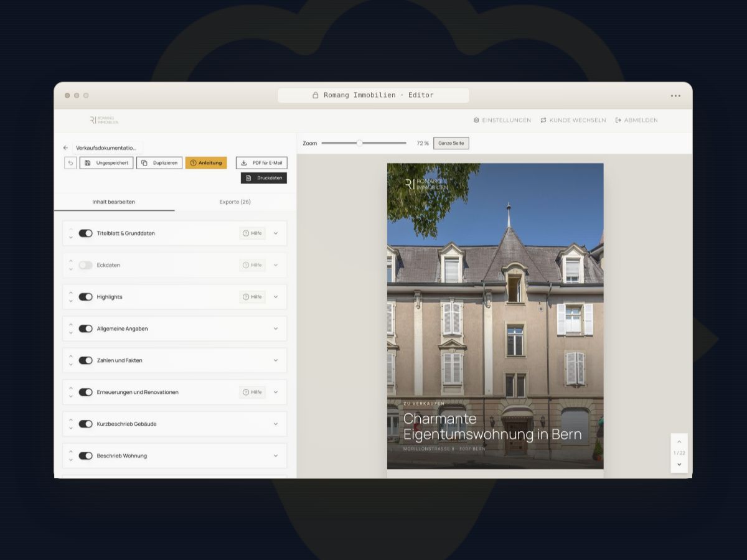Click the Ungespeichert save button
The image size is (747, 560).
pos(106,163)
